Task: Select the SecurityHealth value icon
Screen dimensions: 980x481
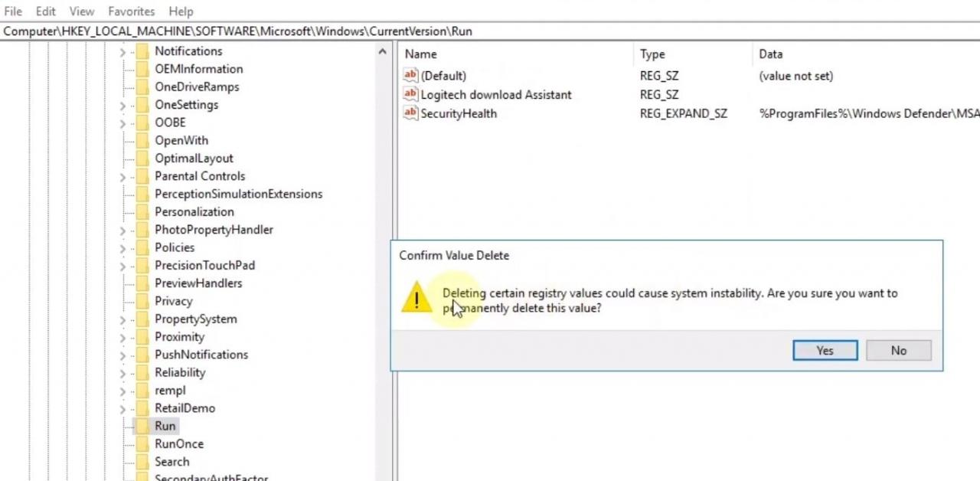Action: coord(410,113)
